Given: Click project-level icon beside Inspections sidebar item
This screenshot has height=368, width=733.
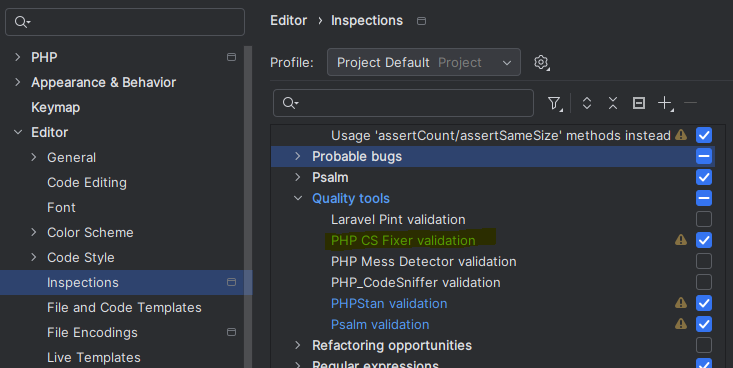Looking at the screenshot, I should point(231,282).
